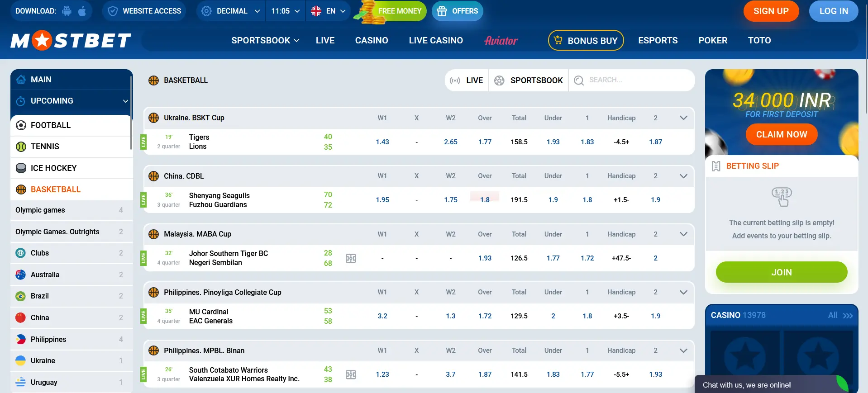
Task: Click the Clubs globe icon
Action: pos(21,253)
